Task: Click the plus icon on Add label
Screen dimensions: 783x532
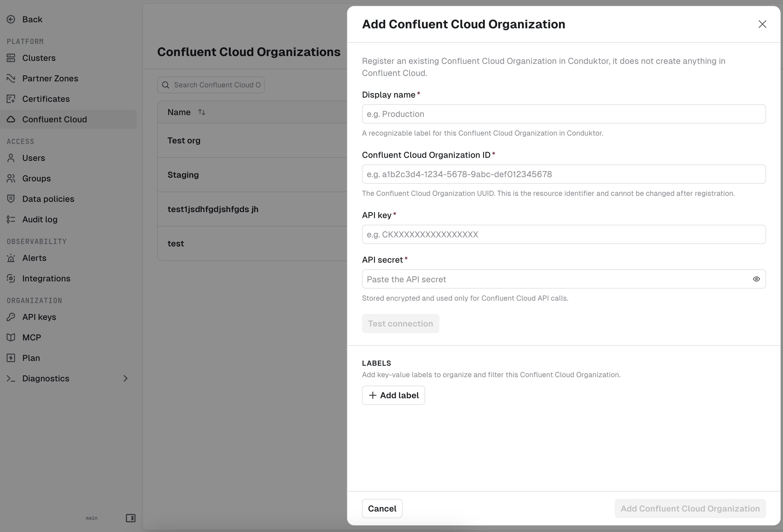Action: pyautogui.click(x=373, y=396)
